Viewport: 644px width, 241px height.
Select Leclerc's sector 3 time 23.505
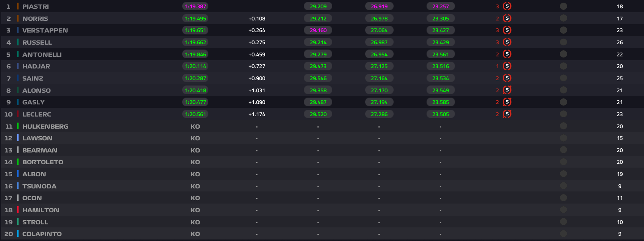[440, 114]
